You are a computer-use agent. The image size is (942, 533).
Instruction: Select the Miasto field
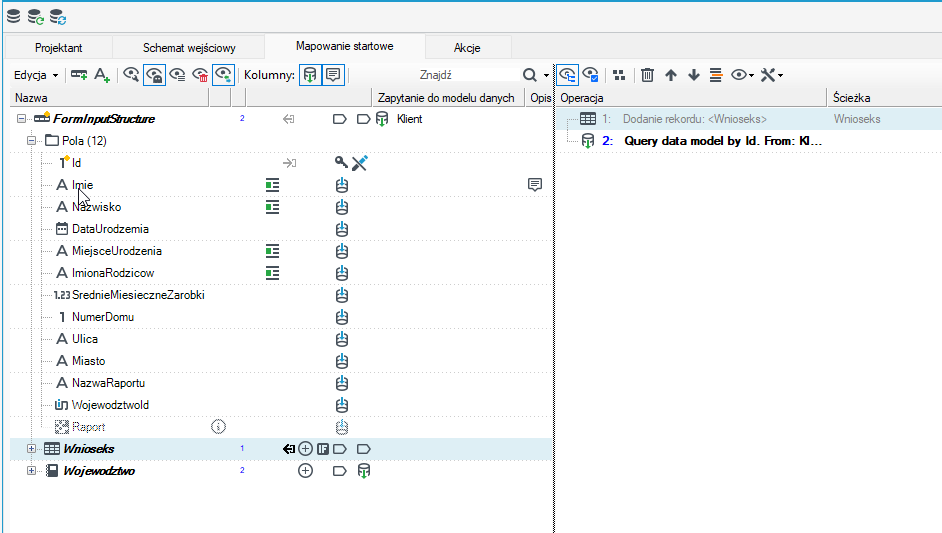point(88,361)
